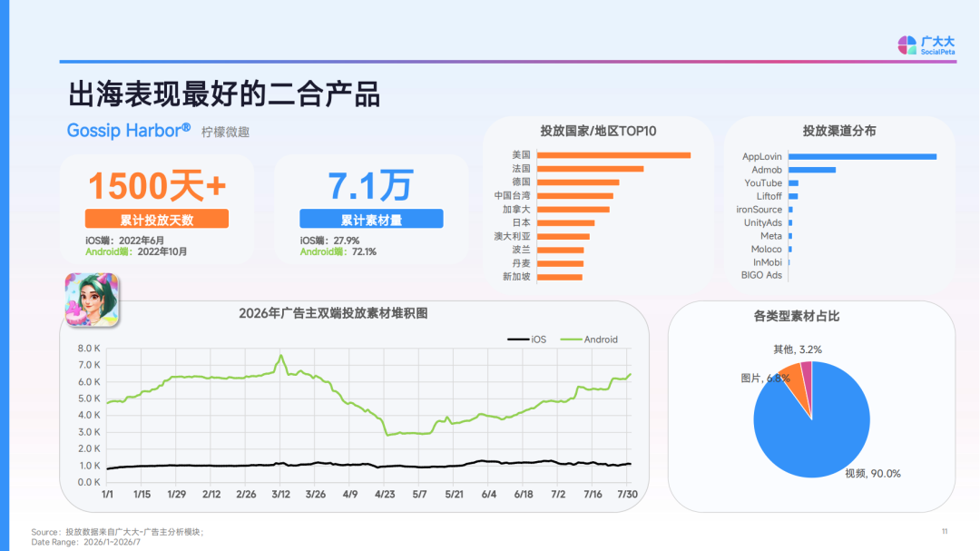Click the iOS端: 27.9% text
The height and width of the screenshot is (551, 980).
(x=329, y=241)
